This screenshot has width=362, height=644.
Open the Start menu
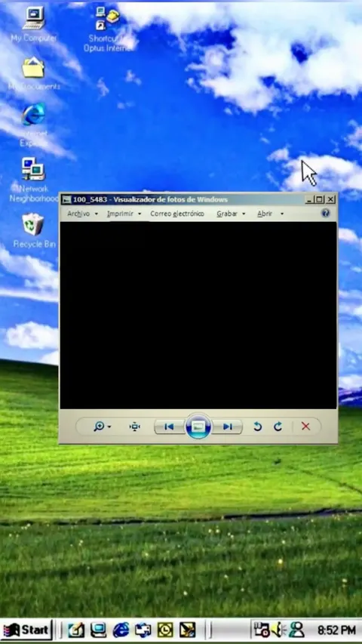26,630
